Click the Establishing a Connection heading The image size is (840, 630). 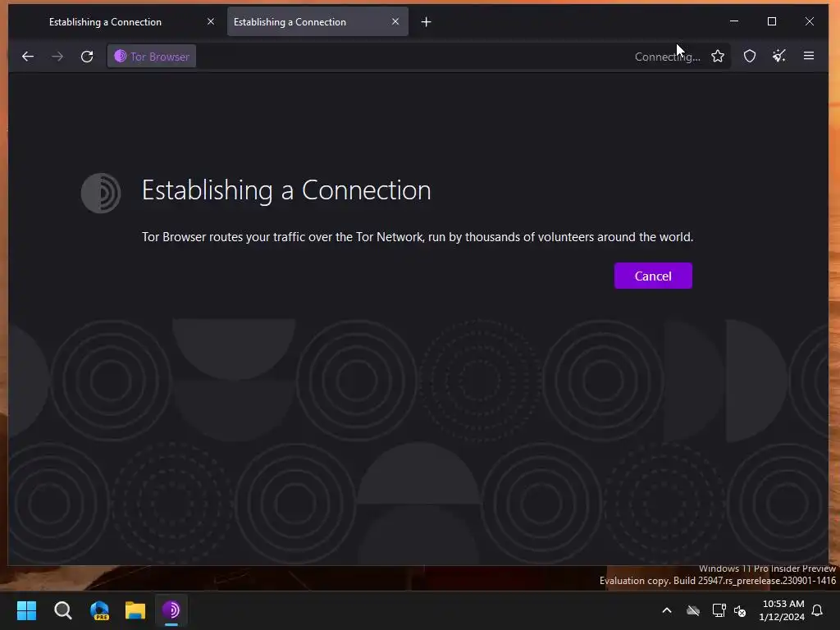(286, 190)
